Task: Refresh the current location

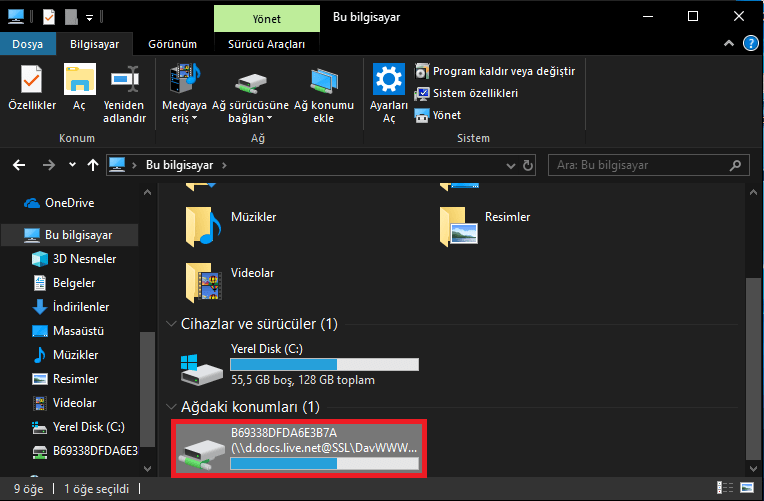Action: [x=528, y=165]
